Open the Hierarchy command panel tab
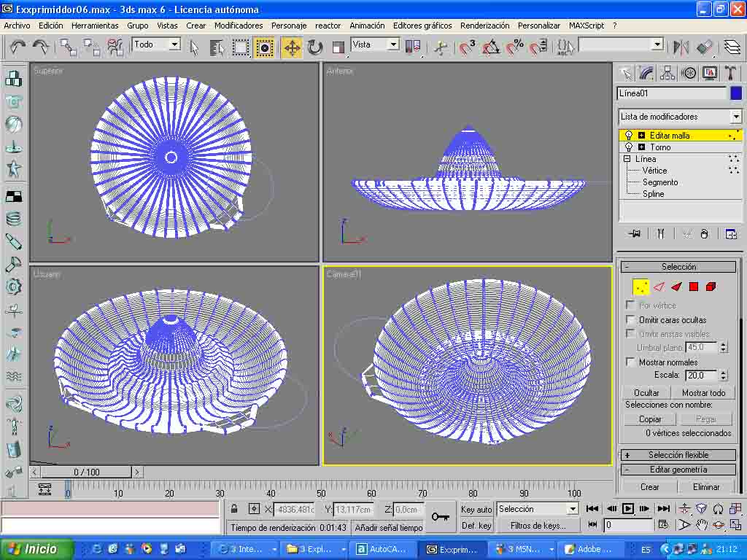This screenshot has height=560, width=747. pyautogui.click(x=667, y=74)
